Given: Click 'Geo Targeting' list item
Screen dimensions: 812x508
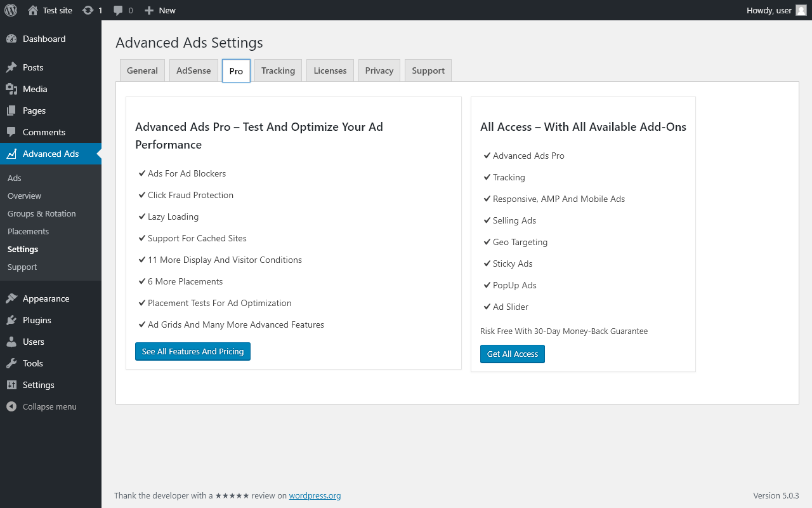Looking at the screenshot, I should pyautogui.click(x=520, y=242).
